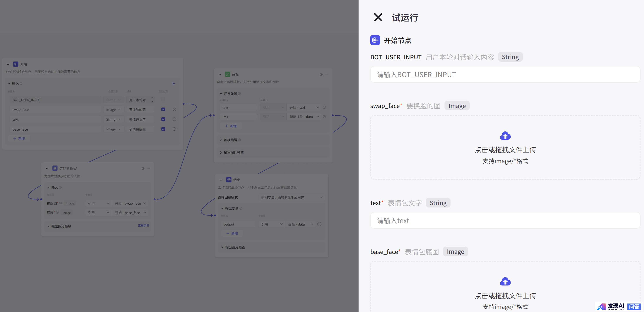
Task: Expand output image preview in end node
Action: pos(235,247)
